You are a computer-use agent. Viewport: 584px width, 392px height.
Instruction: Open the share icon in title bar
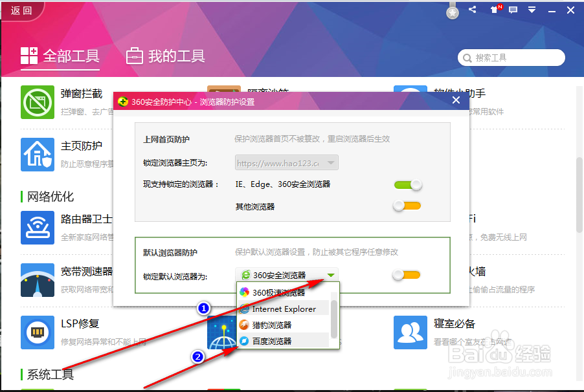tap(472, 10)
